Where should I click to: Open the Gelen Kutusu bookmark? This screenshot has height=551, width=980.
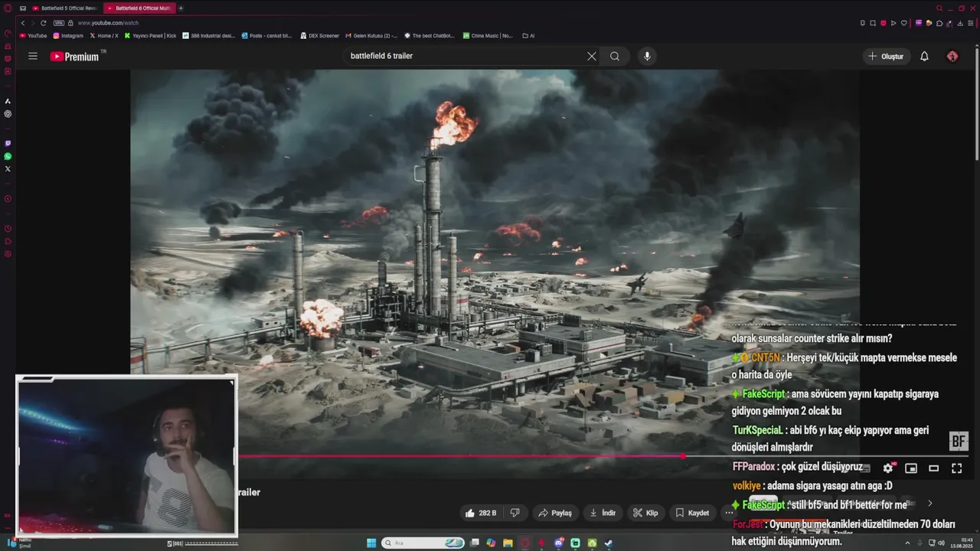pyautogui.click(x=371, y=35)
